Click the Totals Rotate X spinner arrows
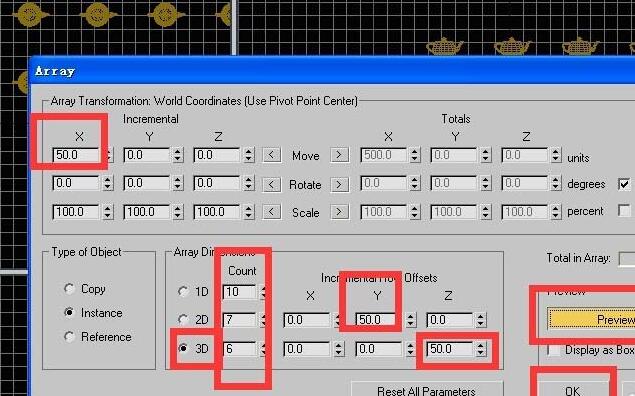 tap(415, 183)
